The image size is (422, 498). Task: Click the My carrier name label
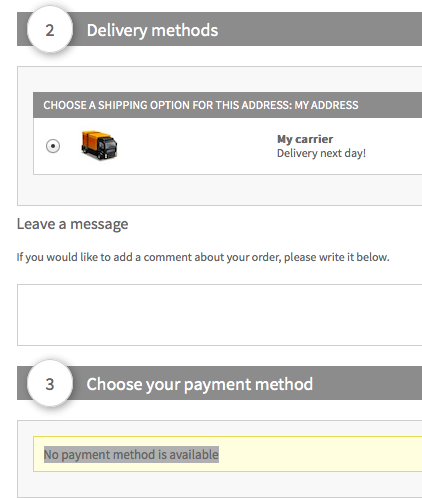pyautogui.click(x=305, y=139)
